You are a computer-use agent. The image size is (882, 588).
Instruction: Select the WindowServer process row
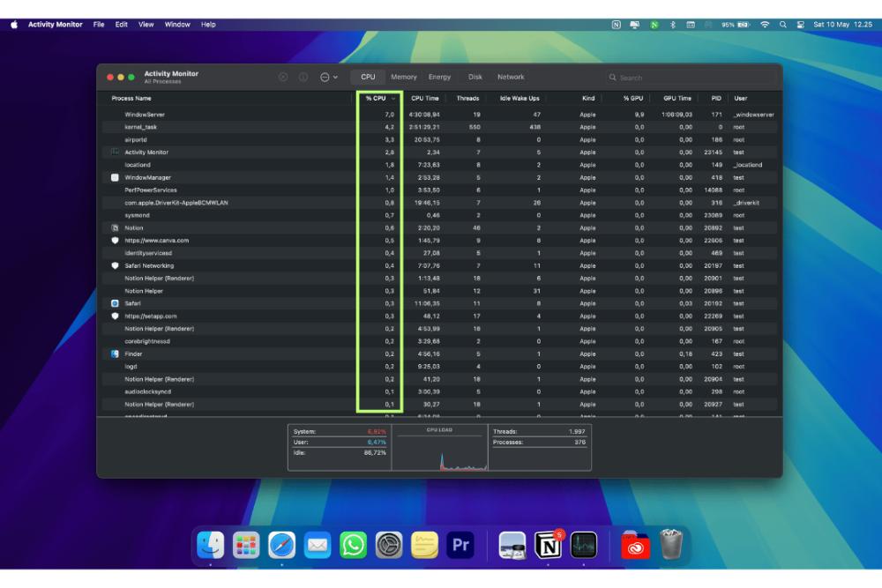[439, 114]
